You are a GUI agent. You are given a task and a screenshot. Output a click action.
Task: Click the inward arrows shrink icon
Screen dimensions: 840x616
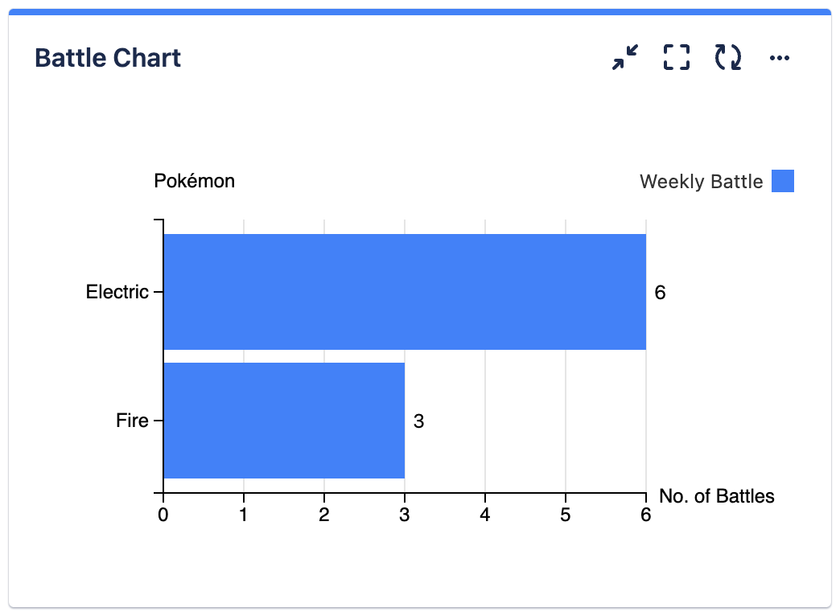(x=624, y=57)
